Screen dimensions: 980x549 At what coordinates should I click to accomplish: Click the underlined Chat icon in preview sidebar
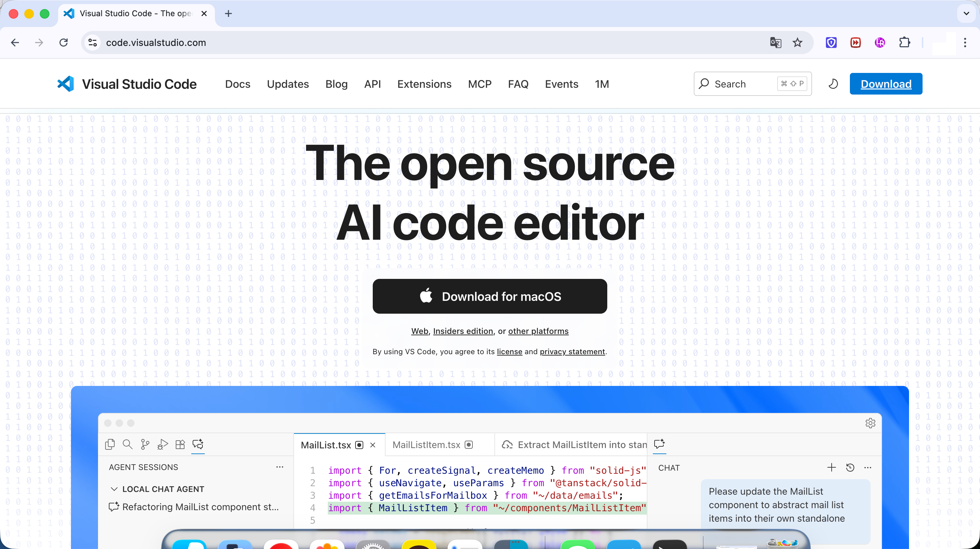[x=198, y=444]
